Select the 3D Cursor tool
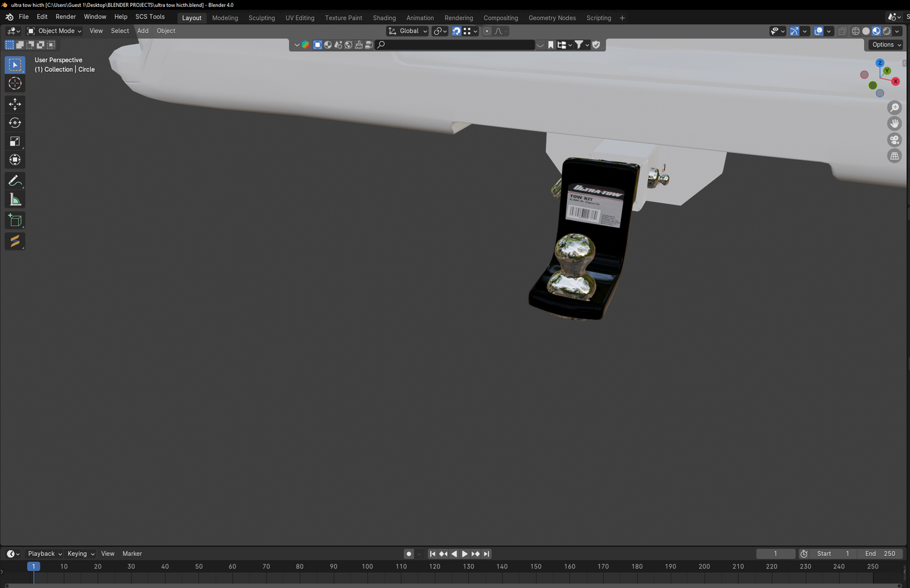Image resolution: width=910 pixels, height=588 pixels. pos(15,84)
